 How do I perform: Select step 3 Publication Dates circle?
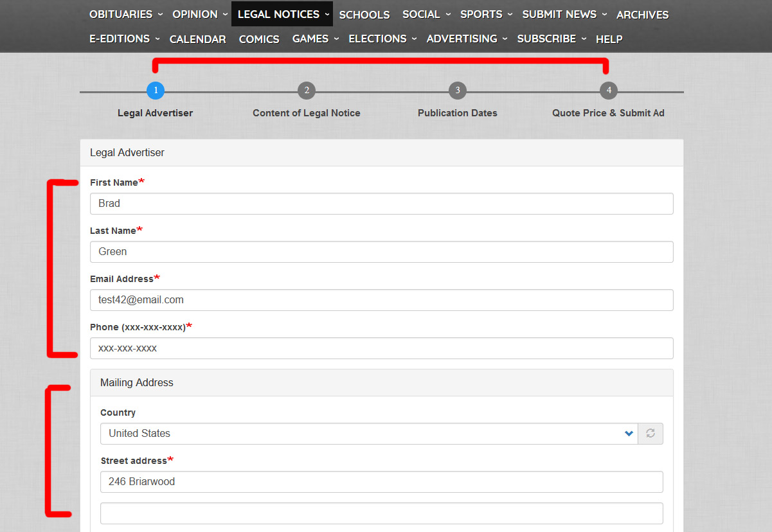click(x=458, y=91)
